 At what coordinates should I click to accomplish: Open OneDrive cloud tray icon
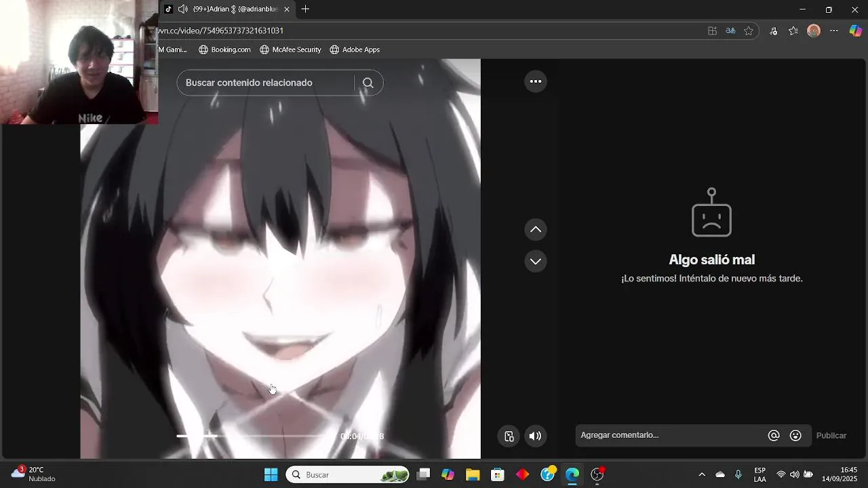[x=720, y=474]
